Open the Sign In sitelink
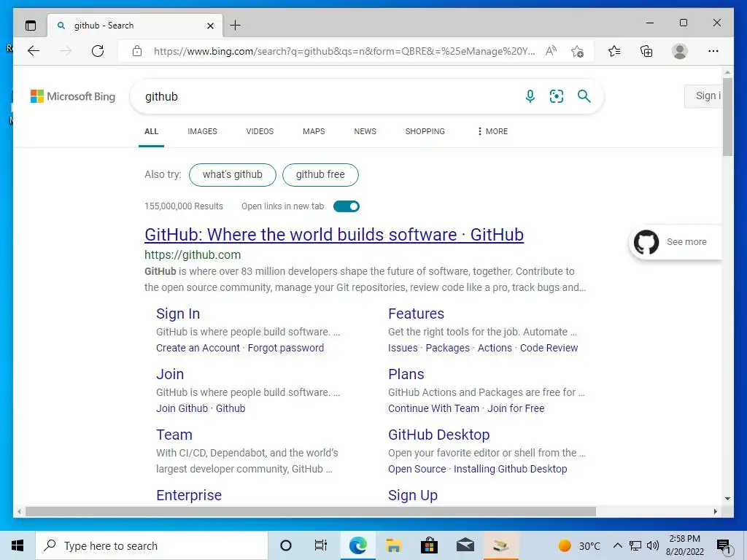This screenshot has height=560, width=747. (178, 314)
